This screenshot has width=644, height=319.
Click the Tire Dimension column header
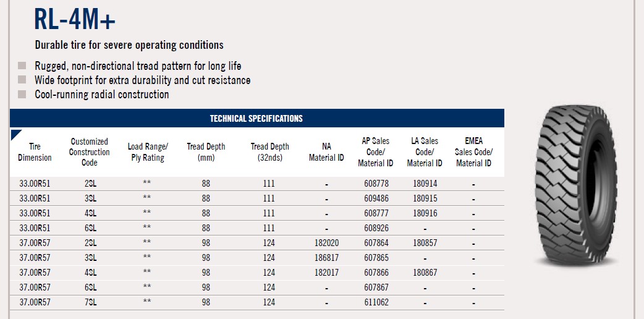[x=35, y=152]
